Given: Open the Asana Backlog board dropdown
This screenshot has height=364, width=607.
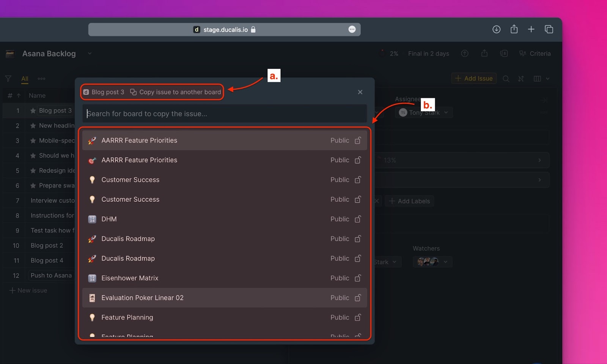Looking at the screenshot, I should [90, 53].
